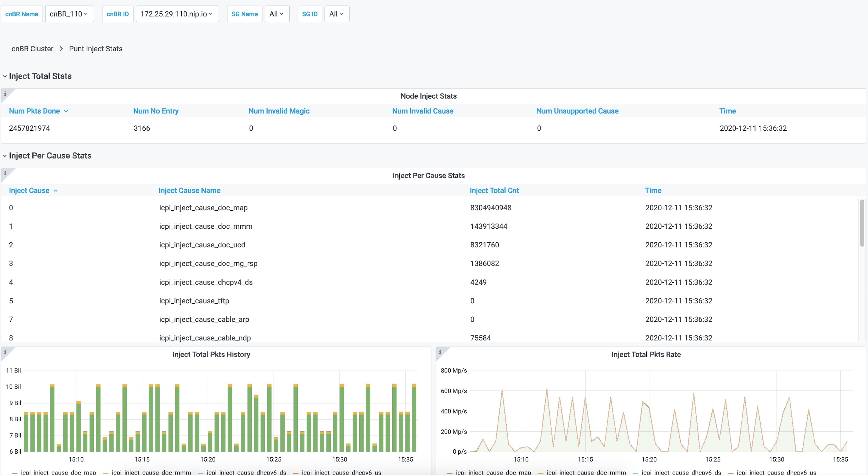
Task: Sort by Inject Cause column header
Action: click(x=33, y=190)
